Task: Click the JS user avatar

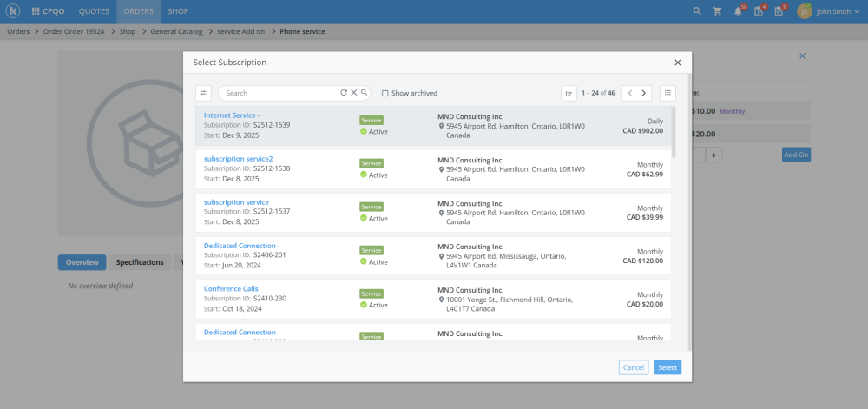Action: coord(805,11)
